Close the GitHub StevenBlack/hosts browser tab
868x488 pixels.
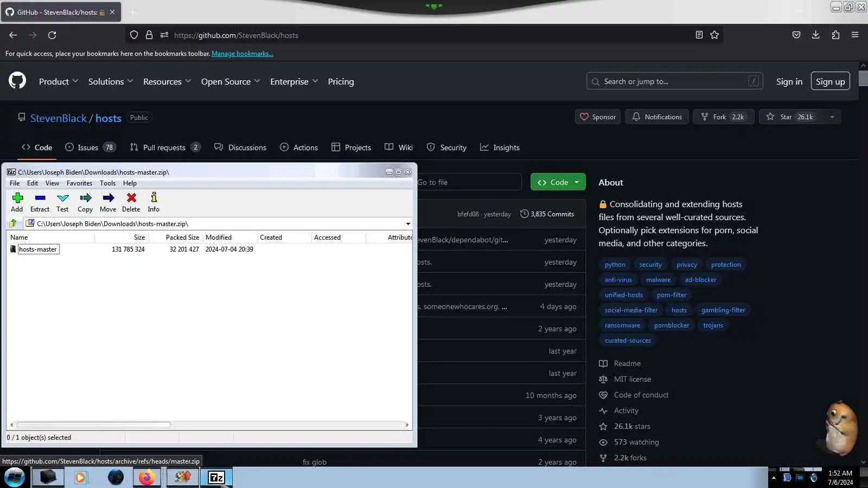point(112,12)
